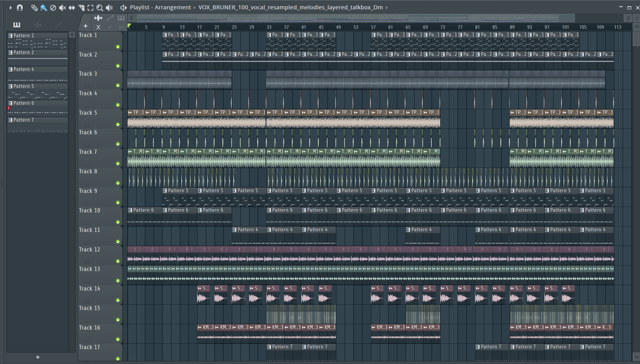This screenshot has width=640, height=364.
Task: Click bar 33 on the timeline ruler
Action: point(269,27)
